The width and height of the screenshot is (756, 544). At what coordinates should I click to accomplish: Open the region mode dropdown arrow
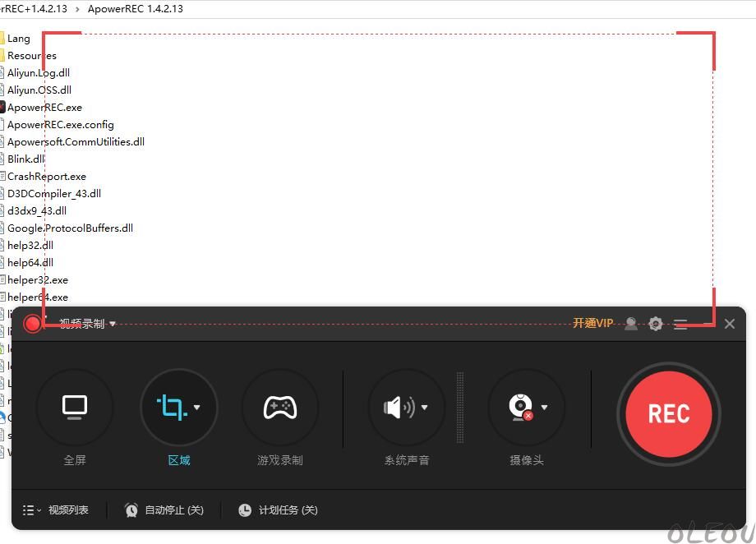pos(196,408)
